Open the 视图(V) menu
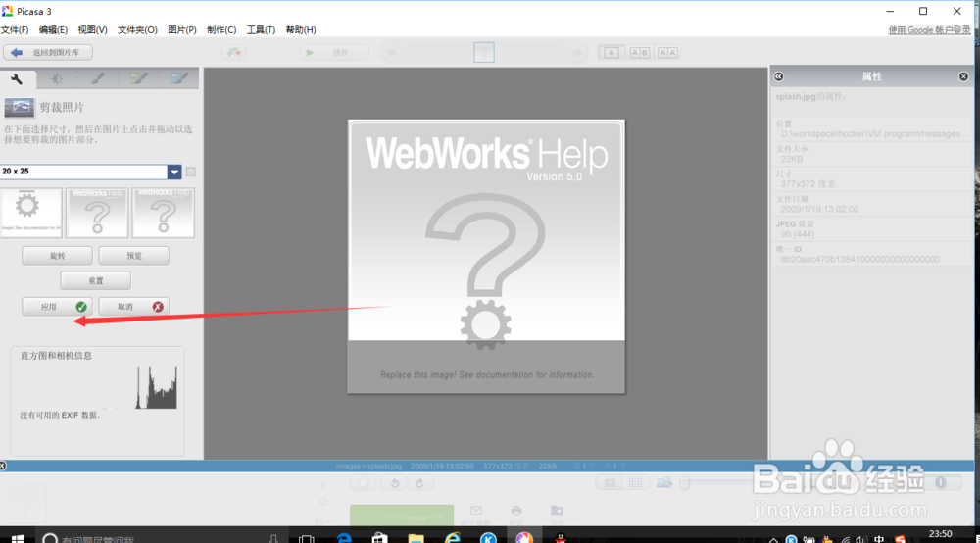The height and width of the screenshot is (543, 980). (92, 30)
